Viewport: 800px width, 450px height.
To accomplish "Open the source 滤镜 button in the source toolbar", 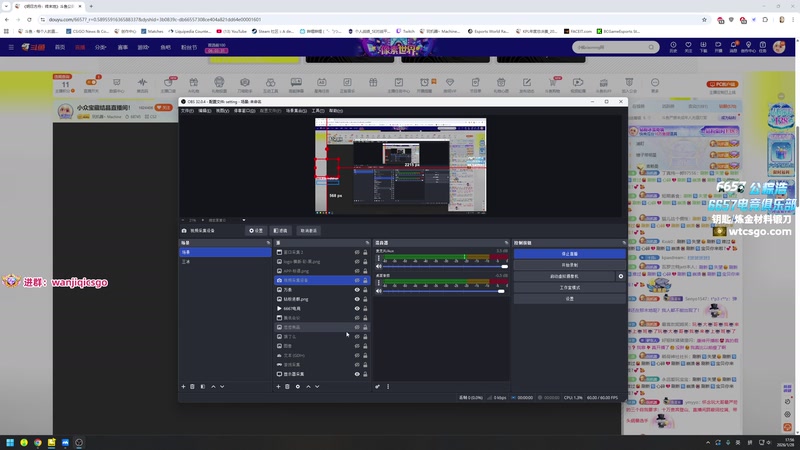I will point(281,231).
